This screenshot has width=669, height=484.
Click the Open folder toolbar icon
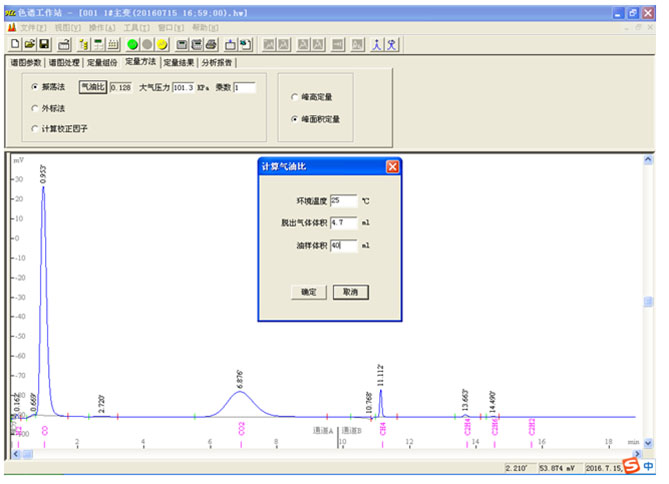click(x=30, y=45)
